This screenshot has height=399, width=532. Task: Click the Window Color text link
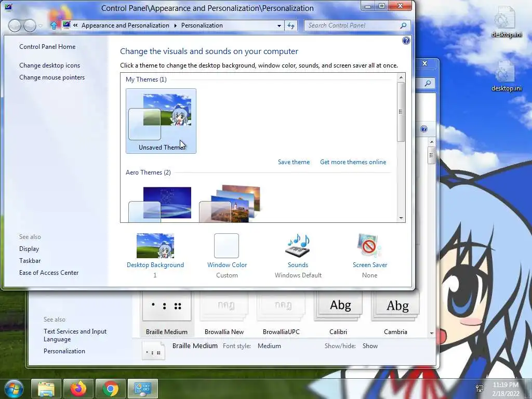pos(227,265)
